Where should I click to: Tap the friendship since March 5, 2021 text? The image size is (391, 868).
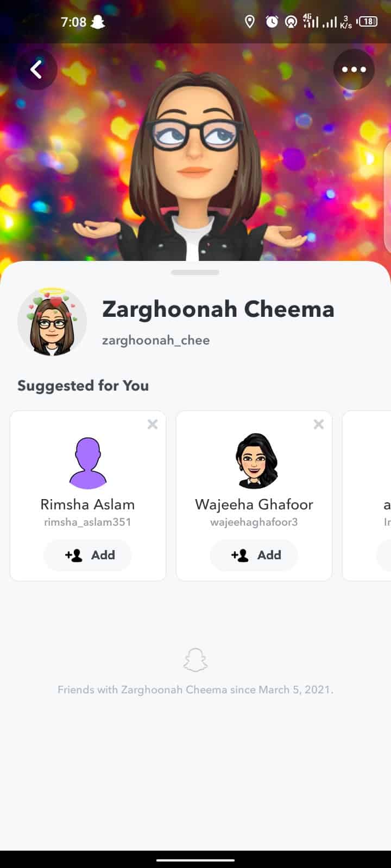(x=195, y=690)
